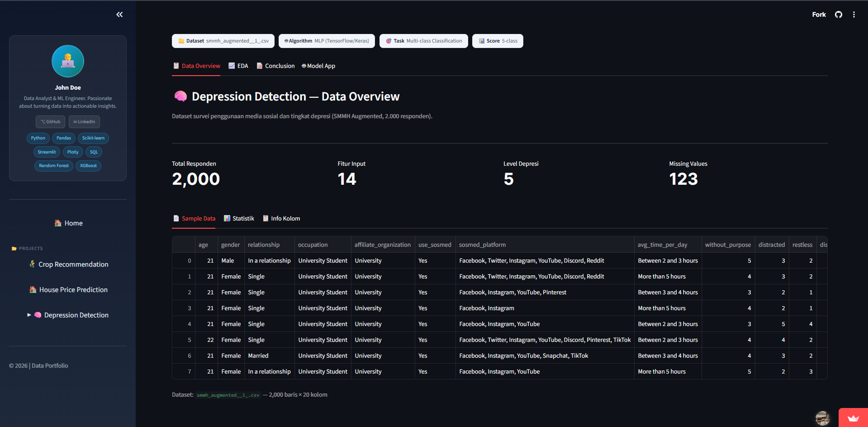Open the Conclusion tab

coord(275,66)
